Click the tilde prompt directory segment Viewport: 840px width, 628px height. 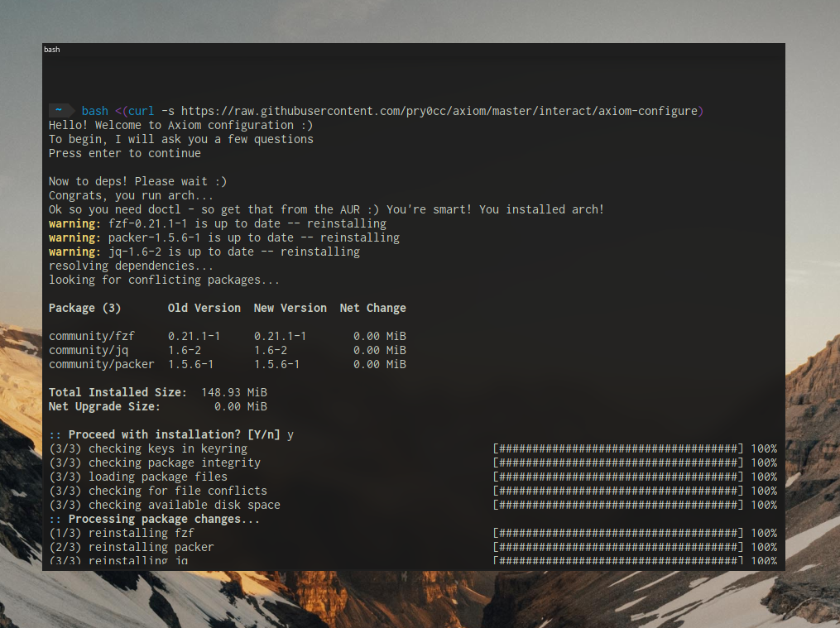(61, 110)
